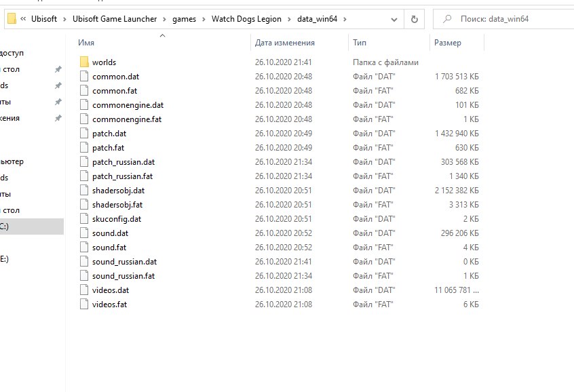Viewport: 574px width, 392px height.
Task: Go to Watch Dogs Legion breadcrumb
Action: click(246, 19)
